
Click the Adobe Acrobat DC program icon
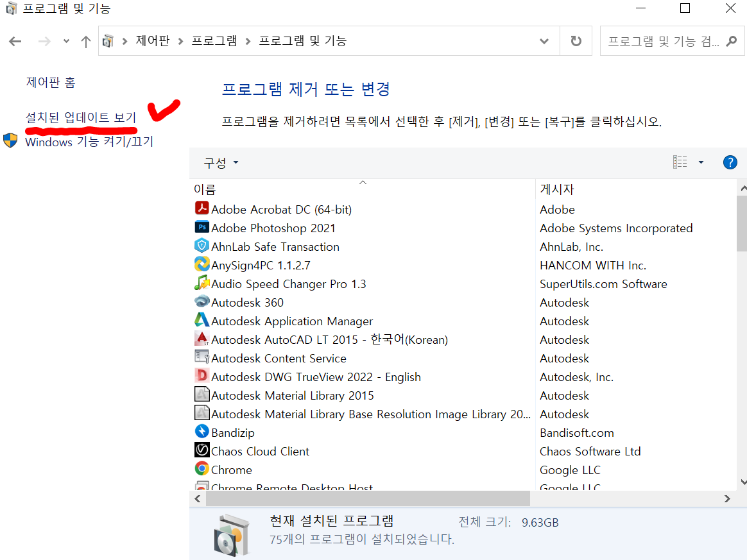coord(202,208)
